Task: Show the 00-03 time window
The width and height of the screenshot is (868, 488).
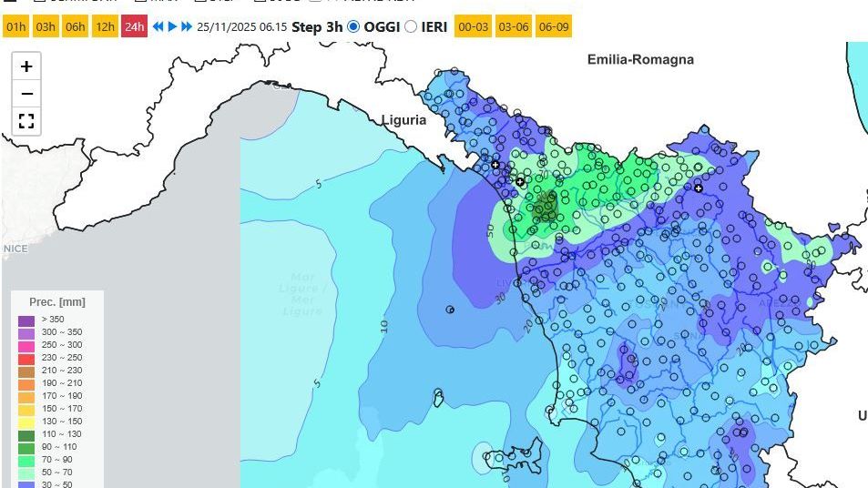Action: pyautogui.click(x=473, y=27)
